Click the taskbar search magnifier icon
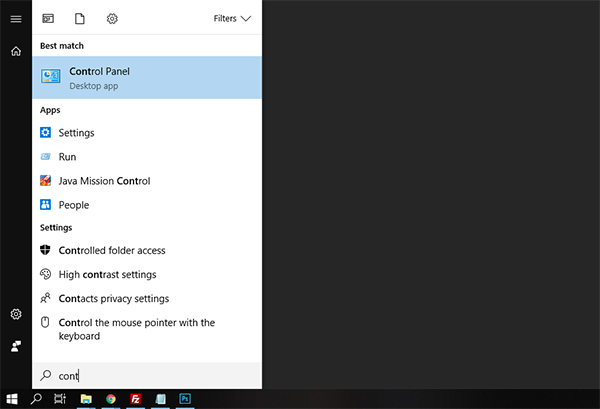This screenshot has width=600, height=409. (x=36, y=399)
